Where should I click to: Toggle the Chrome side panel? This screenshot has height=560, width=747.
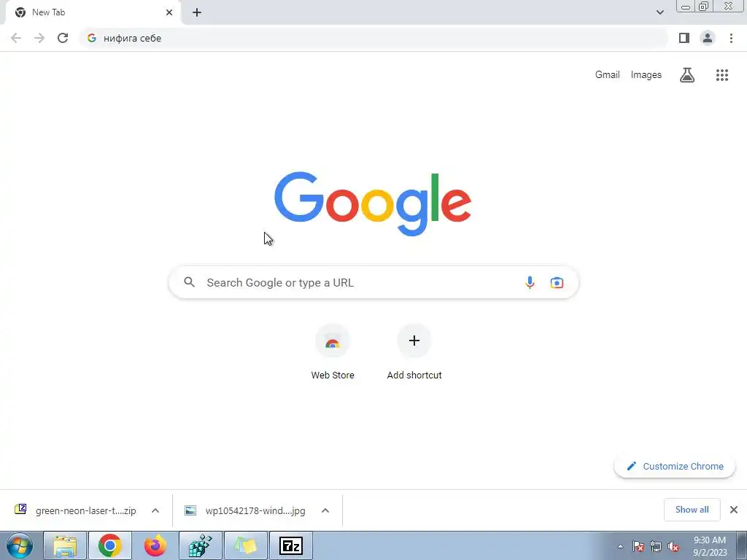click(x=684, y=38)
